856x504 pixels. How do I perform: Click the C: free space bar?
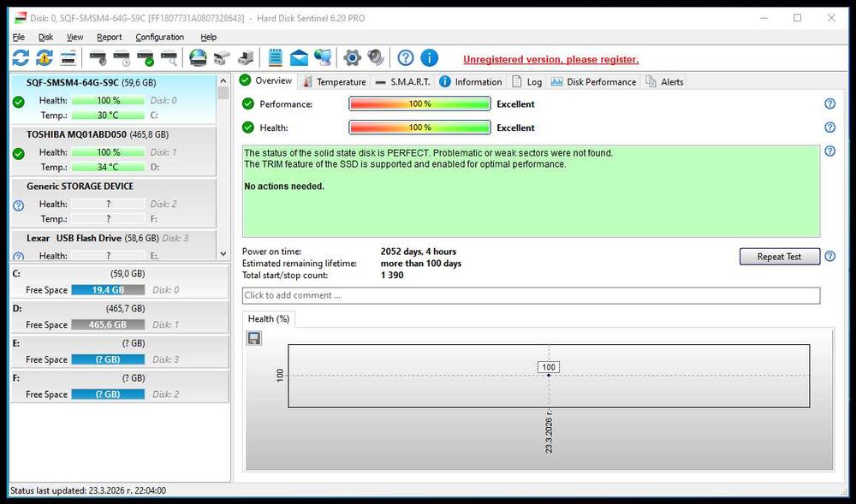pos(108,289)
